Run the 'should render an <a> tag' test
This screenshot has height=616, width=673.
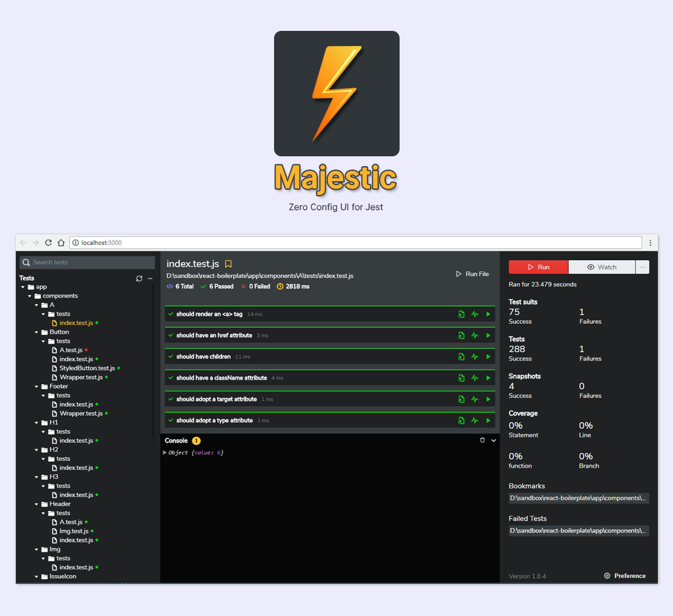coord(488,314)
